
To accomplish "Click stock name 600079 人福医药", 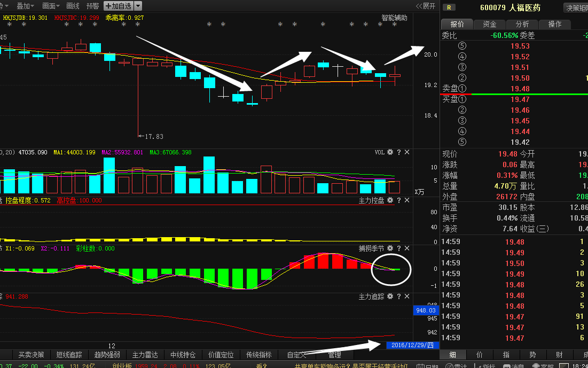I will coord(510,8).
